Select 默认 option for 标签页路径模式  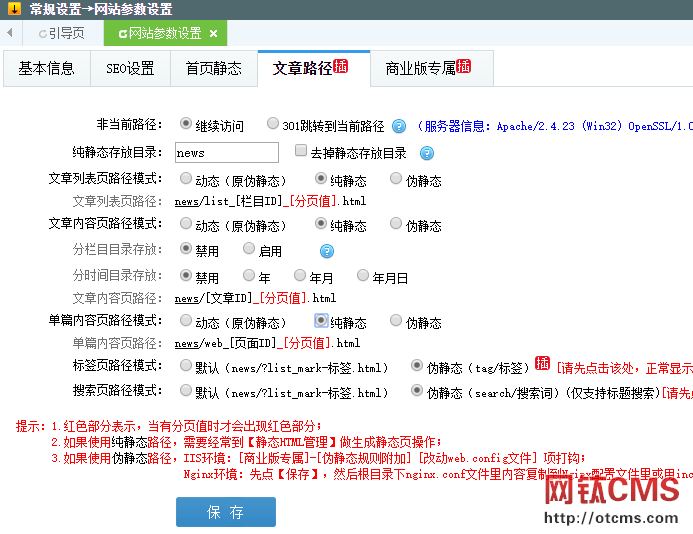pos(186,366)
